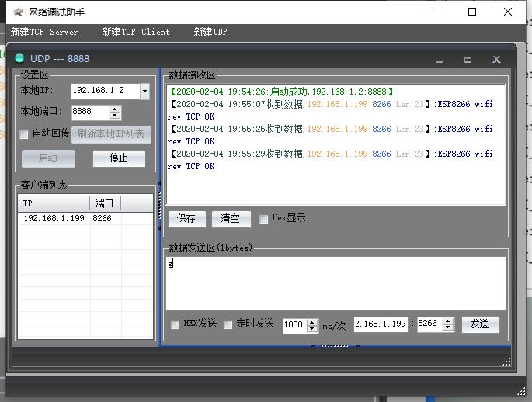Maximize the UDP 8888 inner window

click(468, 60)
